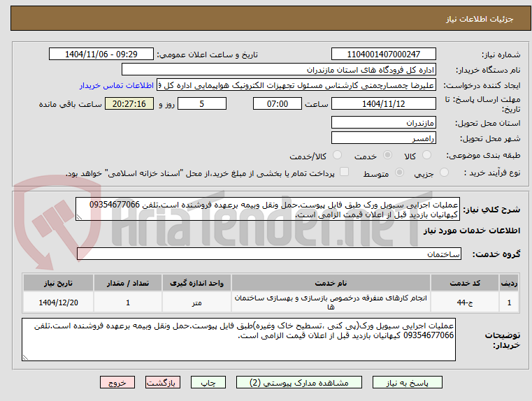The image size is (532, 401).
Task: Click the بازگشت back button
Action: 163,382
